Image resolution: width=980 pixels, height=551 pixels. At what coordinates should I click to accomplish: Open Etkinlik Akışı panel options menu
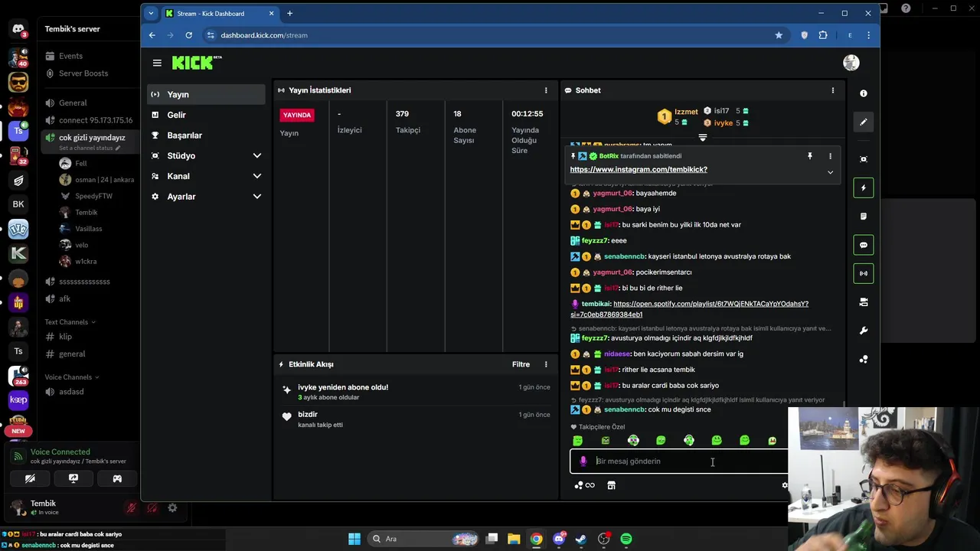click(546, 364)
